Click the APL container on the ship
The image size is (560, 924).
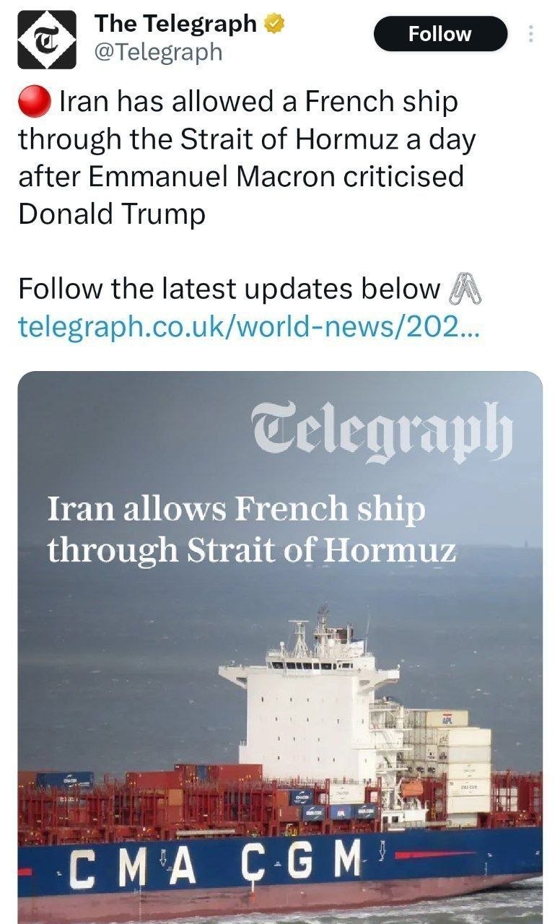pos(445,718)
